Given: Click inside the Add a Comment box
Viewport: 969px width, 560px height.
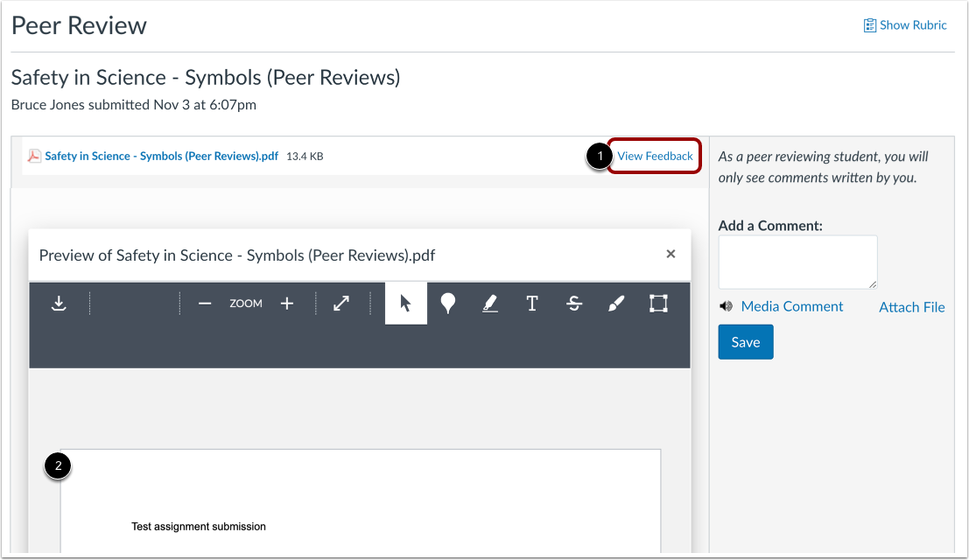Looking at the screenshot, I should tap(797, 261).
